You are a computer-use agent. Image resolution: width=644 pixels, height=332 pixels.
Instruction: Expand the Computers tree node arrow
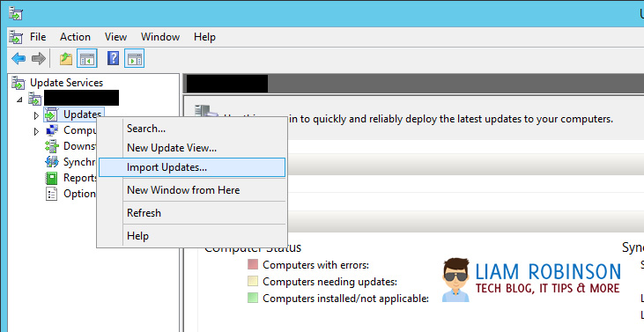[36, 131]
